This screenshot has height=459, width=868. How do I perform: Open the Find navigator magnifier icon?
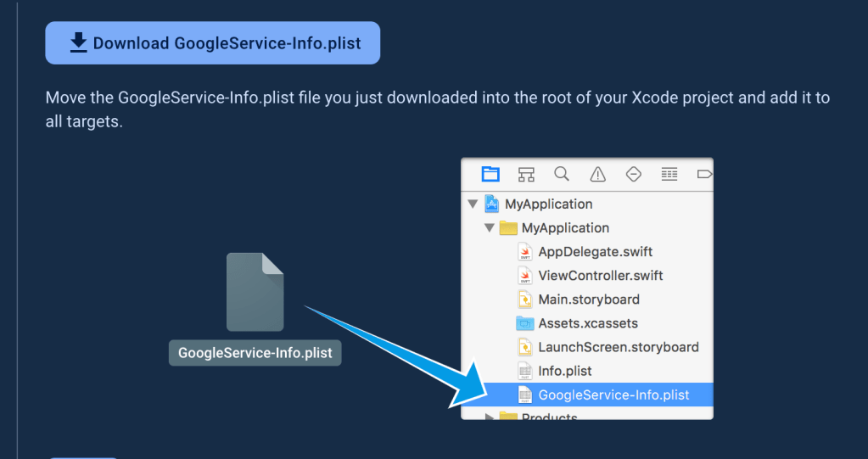click(x=562, y=174)
